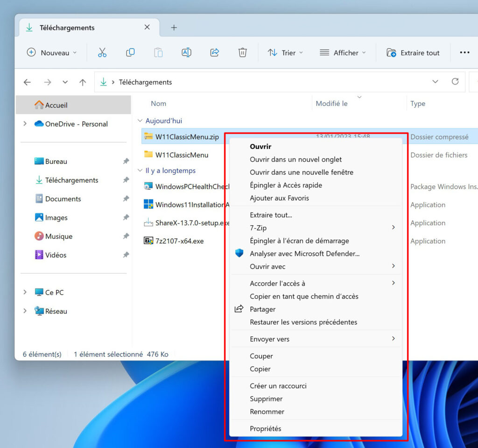The image size is (478, 448).
Task: Open the Afficher view dropdown
Action: pos(343,52)
